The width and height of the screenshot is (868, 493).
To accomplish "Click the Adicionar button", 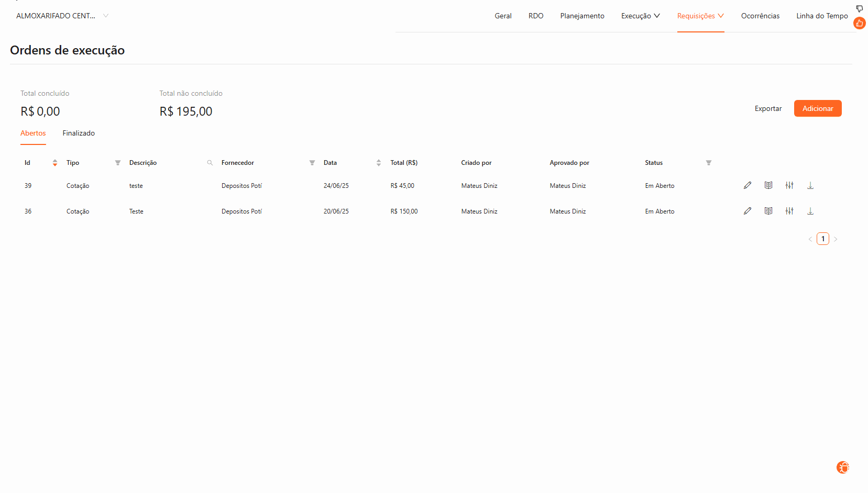I will [x=818, y=108].
